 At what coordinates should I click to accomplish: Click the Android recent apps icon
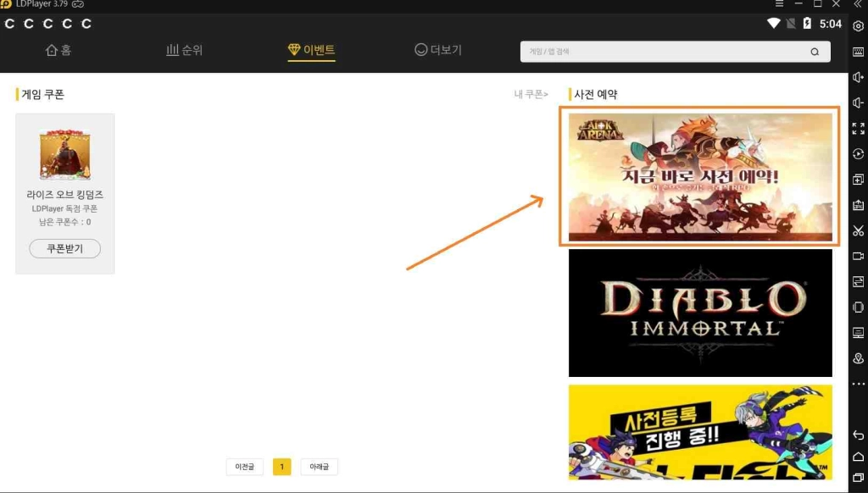[858, 478]
